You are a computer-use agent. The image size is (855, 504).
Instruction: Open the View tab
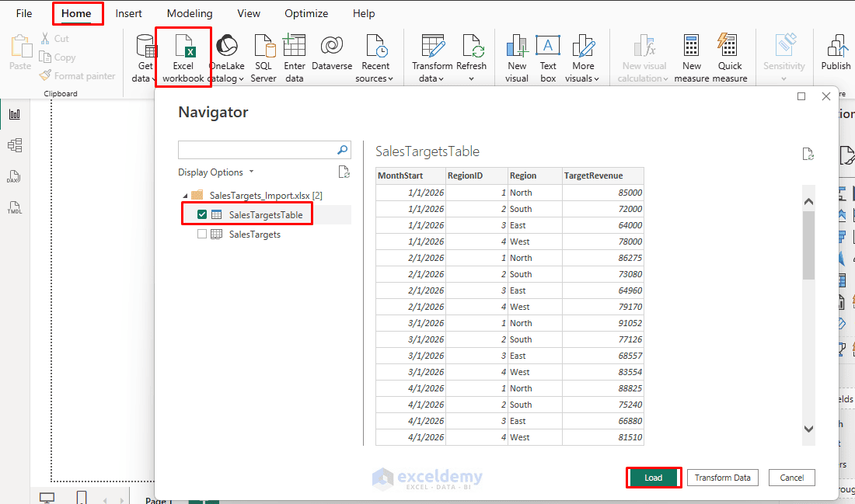click(x=249, y=14)
